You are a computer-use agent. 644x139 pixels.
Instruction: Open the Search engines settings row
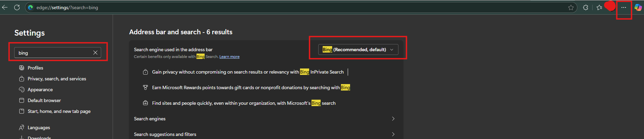pyautogui.click(x=266, y=119)
